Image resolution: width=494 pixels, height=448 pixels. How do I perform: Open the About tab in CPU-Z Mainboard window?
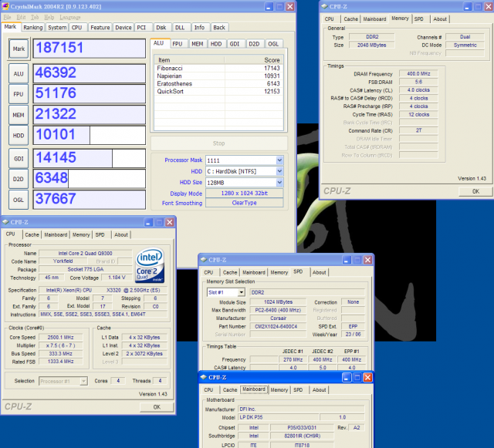click(x=319, y=389)
